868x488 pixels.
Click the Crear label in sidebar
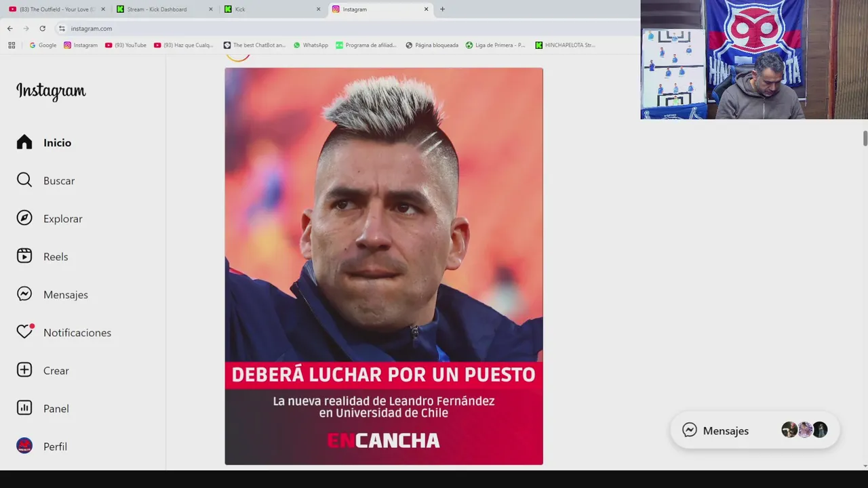tap(56, 371)
